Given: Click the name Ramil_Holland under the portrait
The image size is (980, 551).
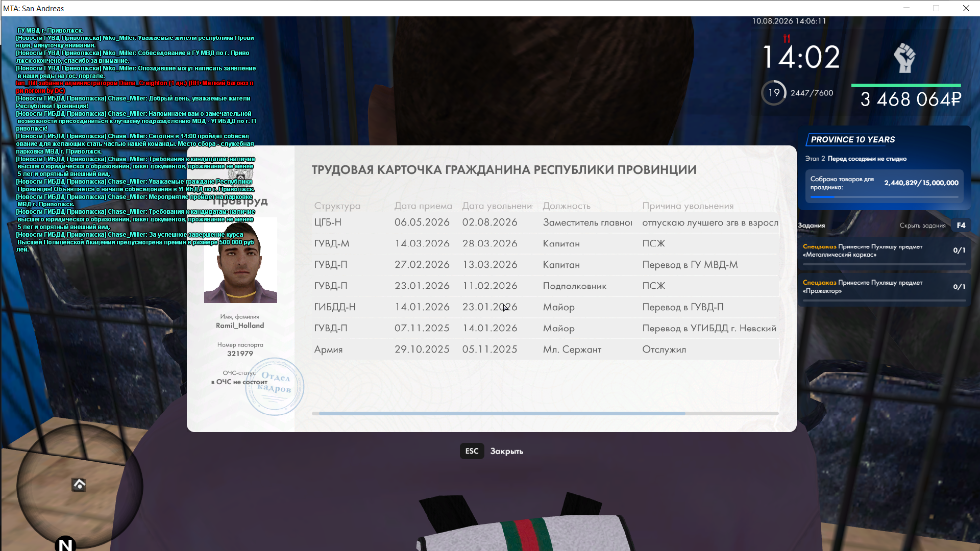Looking at the screenshot, I should [240, 325].
